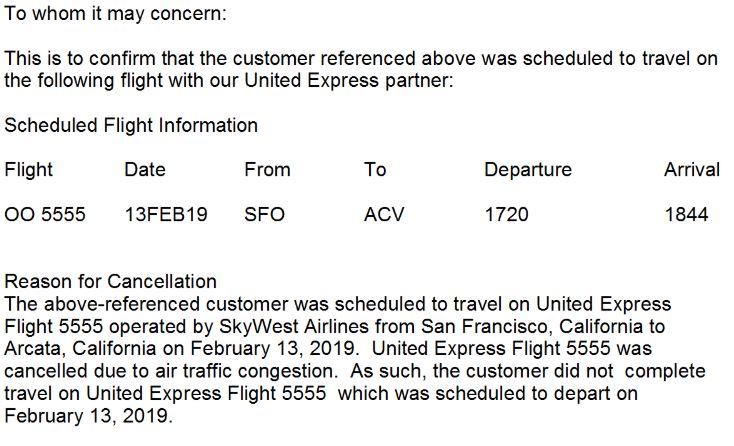The height and width of the screenshot is (446, 734).
Task: Click the 'To whom it may concern' greeting
Action: 116,15
